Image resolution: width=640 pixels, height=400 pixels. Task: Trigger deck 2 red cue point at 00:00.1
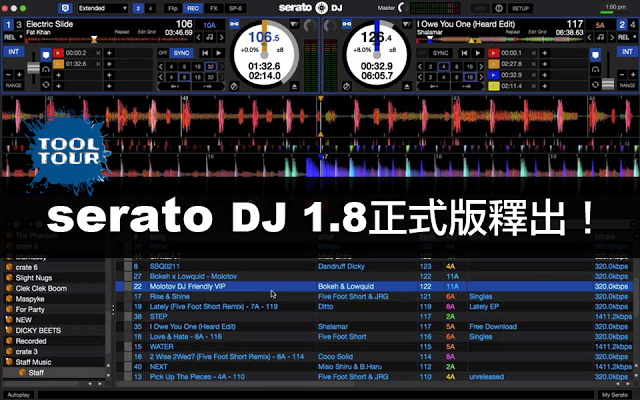(494, 53)
